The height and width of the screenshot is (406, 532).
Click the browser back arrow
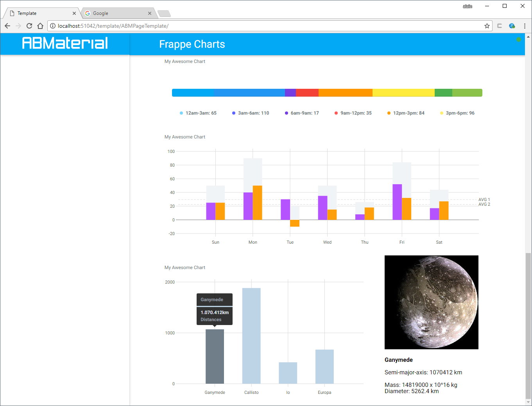point(7,26)
